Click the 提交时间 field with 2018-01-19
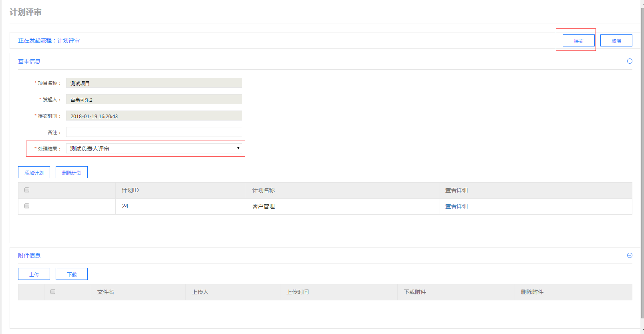 pyautogui.click(x=154, y=116)
